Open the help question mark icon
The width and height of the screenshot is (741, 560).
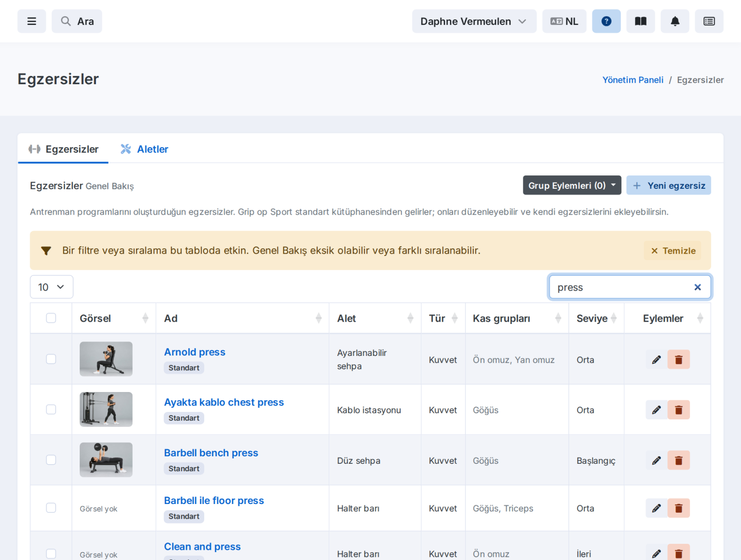[606, 21]
